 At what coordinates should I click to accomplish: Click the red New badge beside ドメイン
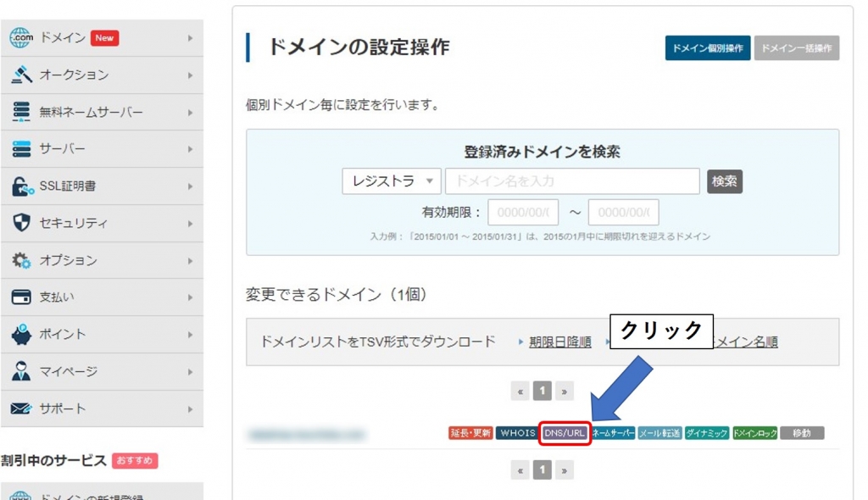104,37
